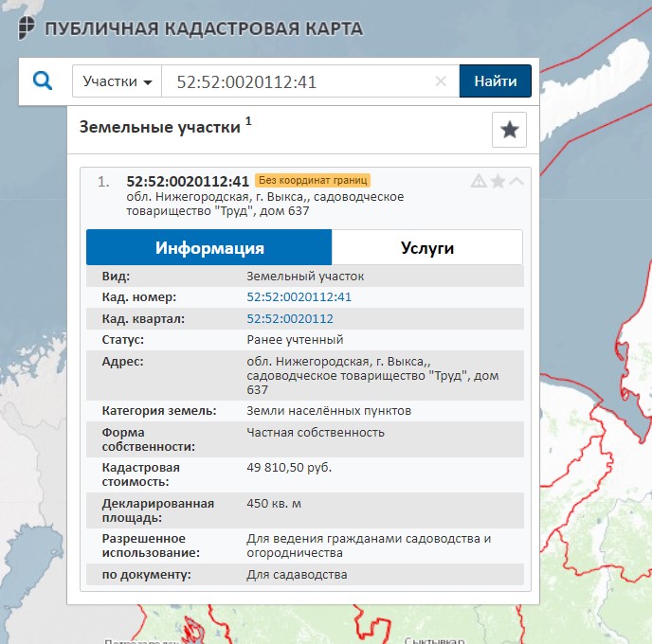Click the Без координат границ badge

312,180
